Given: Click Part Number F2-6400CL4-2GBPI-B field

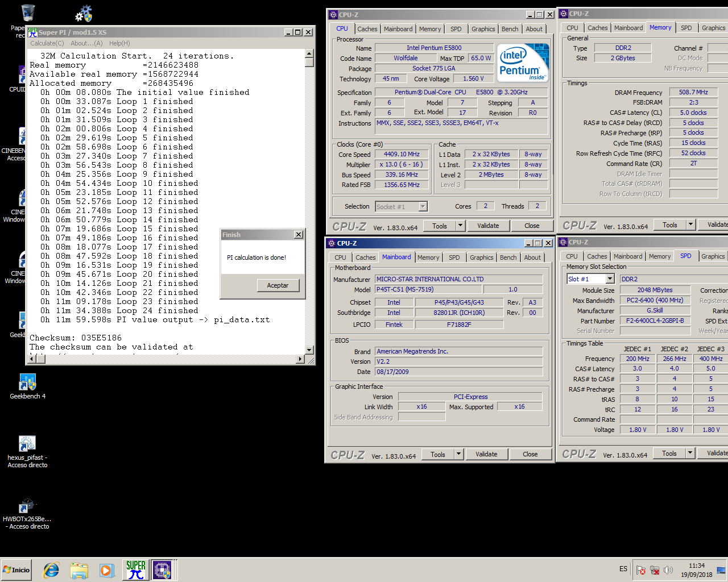Looking at the screenshot, I should click(x=655, y=321).
